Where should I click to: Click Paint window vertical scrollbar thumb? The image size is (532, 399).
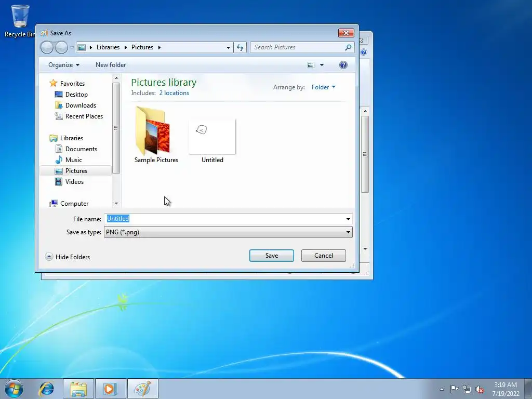pos(365,154)
